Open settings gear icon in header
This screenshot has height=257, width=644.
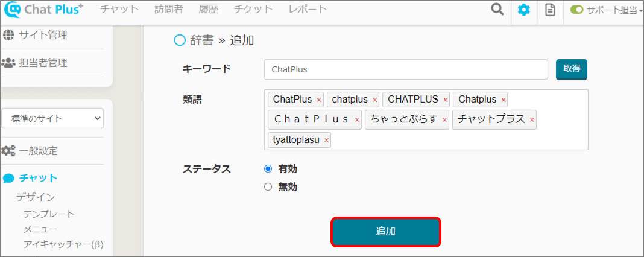[x=523, y=10]
